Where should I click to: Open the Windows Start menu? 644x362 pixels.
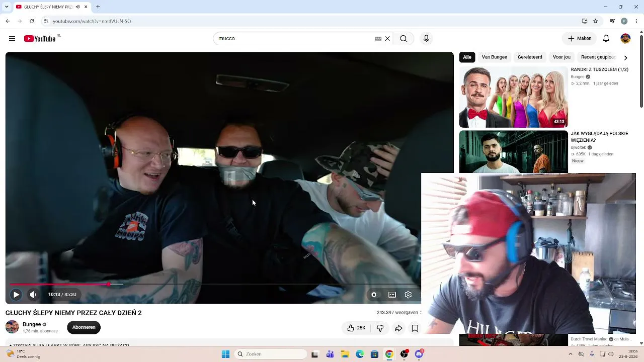[x=225, y=354]
